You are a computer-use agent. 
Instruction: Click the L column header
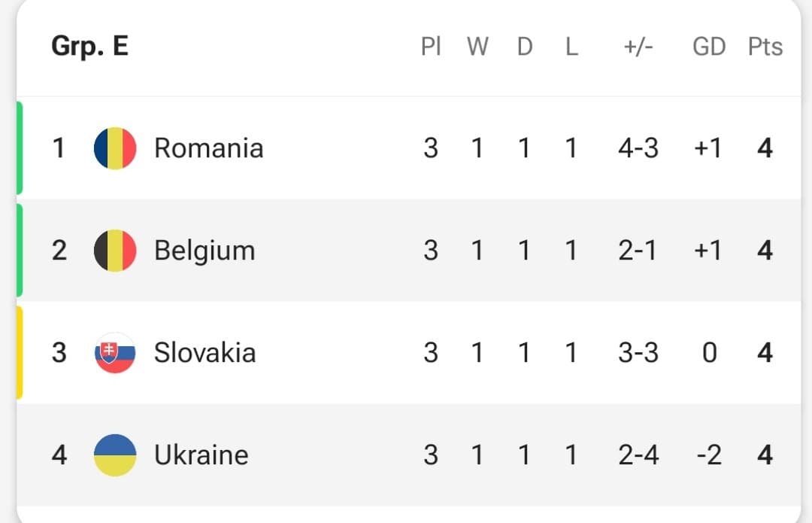(x=571, y=47)
